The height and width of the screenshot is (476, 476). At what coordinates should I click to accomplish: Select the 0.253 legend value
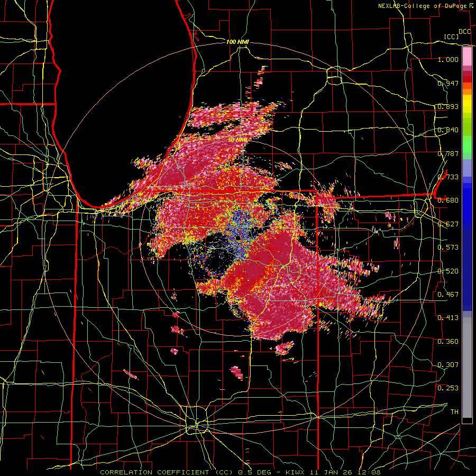448,388
